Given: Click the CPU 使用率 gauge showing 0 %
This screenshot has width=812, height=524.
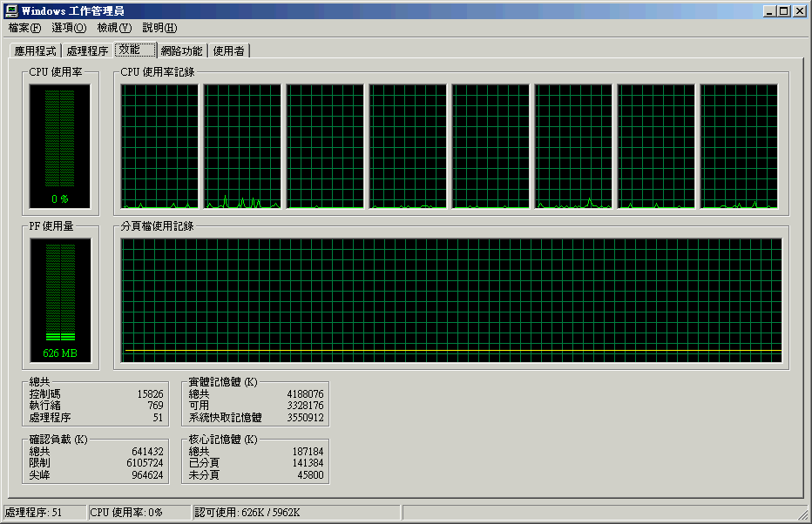Looking at the screenshot, I should 60,146.
